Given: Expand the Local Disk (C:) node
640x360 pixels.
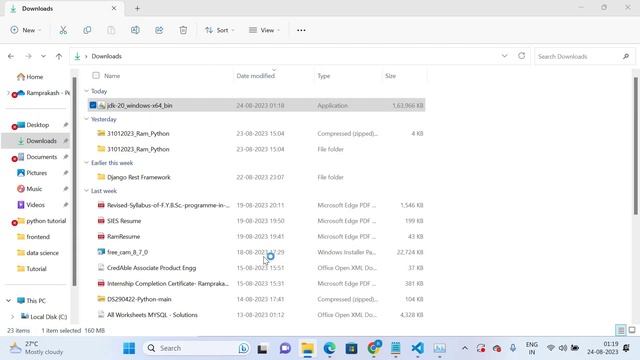Looking at the screenshot, I should click(x=12, y=317).
